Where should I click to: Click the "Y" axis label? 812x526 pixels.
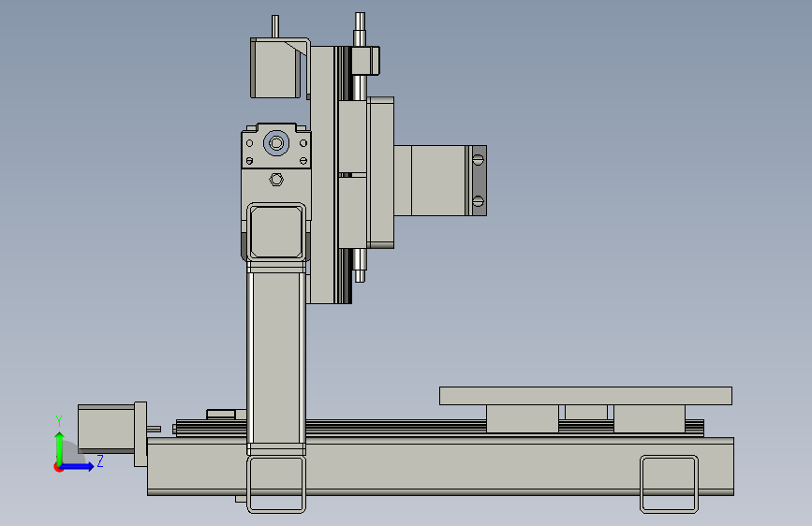click(59, 421)
